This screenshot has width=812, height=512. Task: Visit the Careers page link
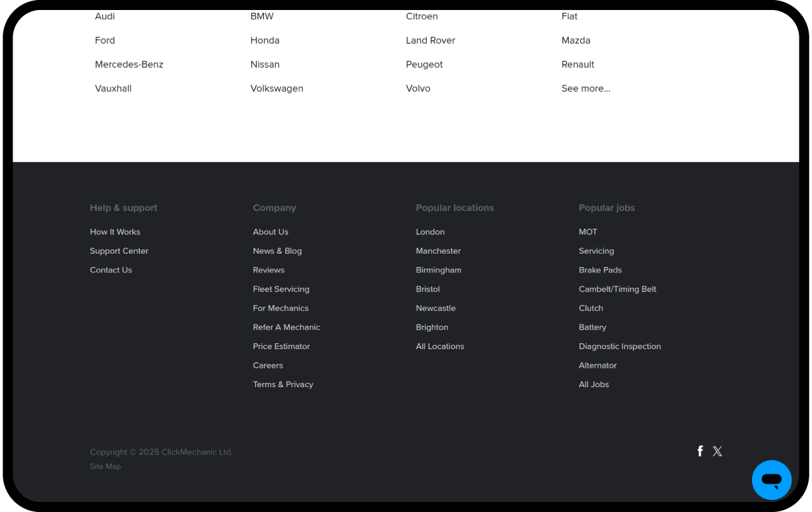point(268,365)
